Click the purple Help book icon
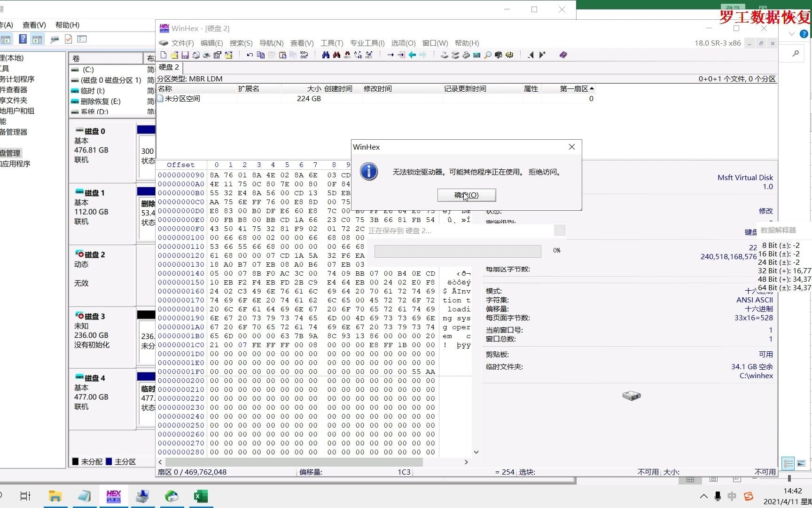This screenshot has height=508, width=812. point(563,55)
